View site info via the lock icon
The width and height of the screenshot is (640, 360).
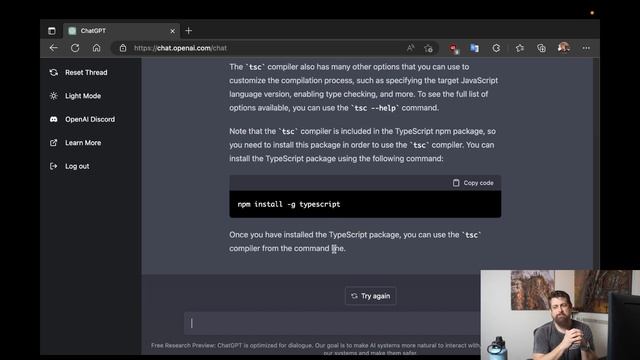123,48
